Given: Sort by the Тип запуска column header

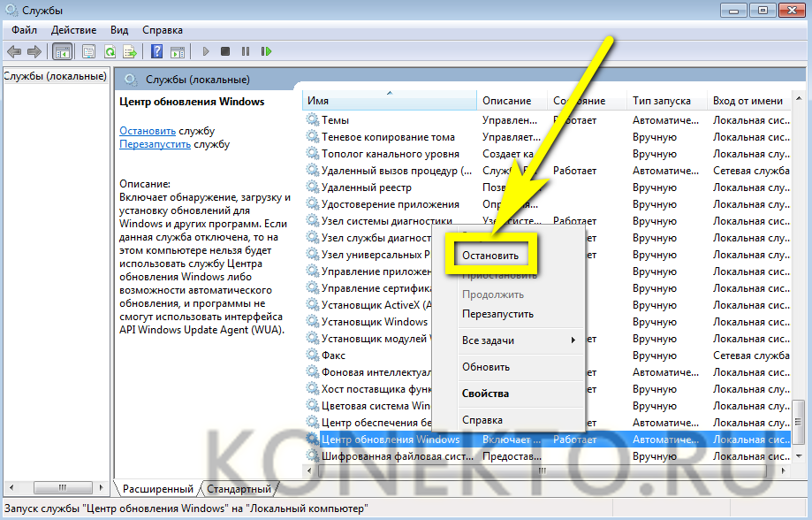Looking at the screenshot, I should coord(667,101).
